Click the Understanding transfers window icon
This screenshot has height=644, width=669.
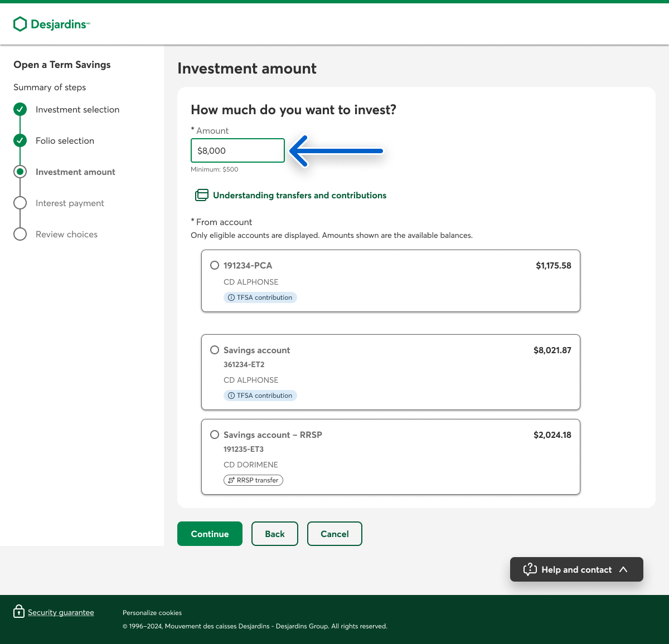tap(201, 195)
